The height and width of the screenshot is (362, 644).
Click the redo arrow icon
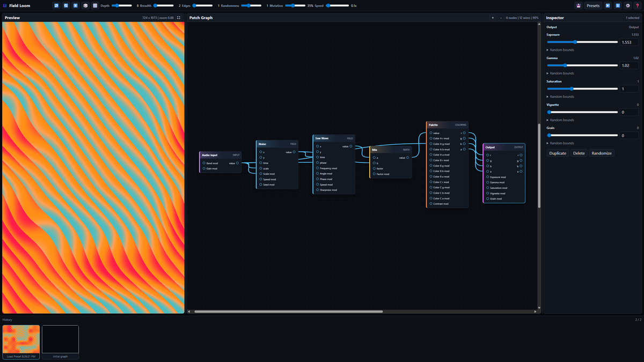tap(66, 5)
